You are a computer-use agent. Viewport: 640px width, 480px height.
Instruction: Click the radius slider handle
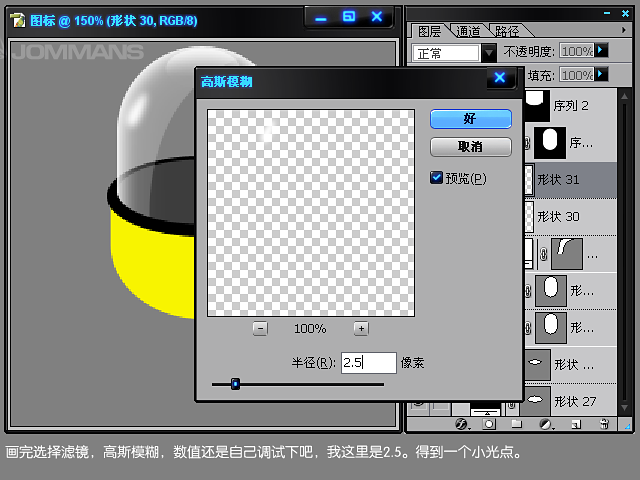tap(235, 384)
